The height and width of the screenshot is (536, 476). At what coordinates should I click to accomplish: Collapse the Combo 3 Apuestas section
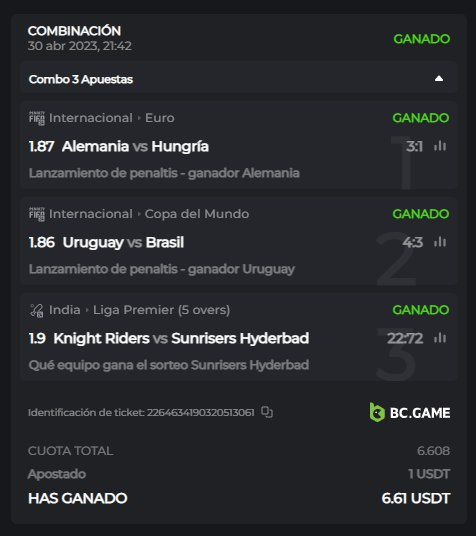click(439, 79)
